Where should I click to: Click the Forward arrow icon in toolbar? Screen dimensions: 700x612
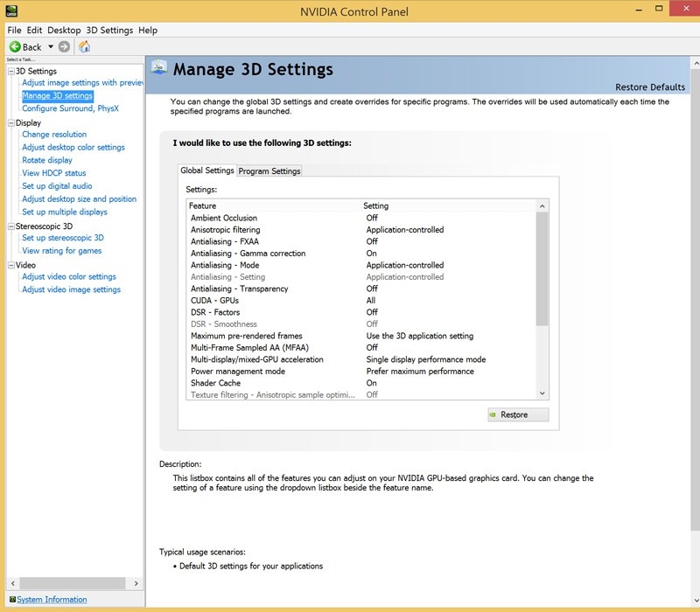click(x=64, y=47)
